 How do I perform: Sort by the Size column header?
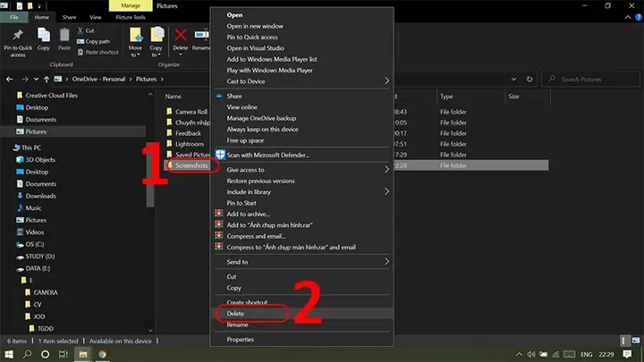pyautogui.click(x=513, y=97)
